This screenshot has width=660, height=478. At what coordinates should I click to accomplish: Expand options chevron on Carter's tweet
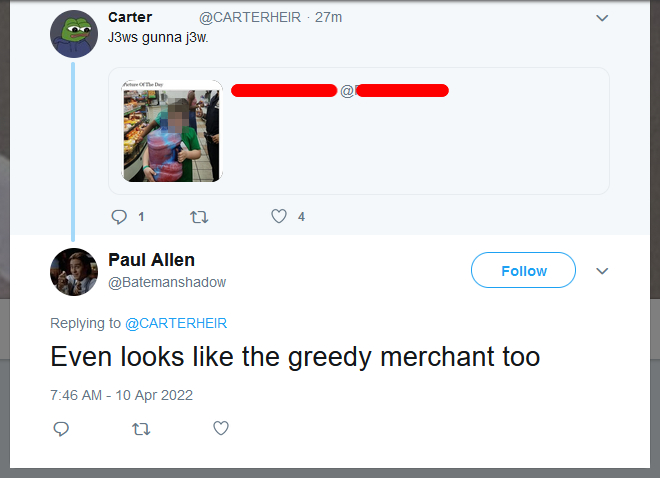[x=602, y=18]
